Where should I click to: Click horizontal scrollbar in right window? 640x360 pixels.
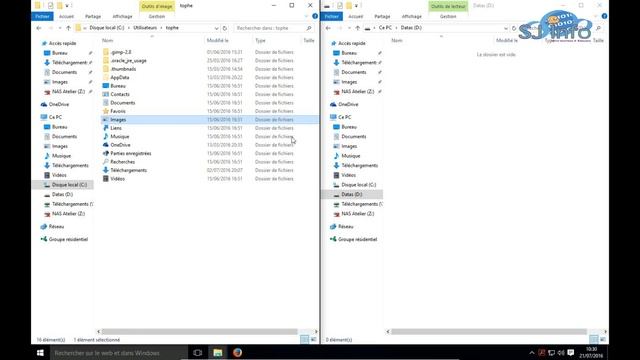point(489,331)
